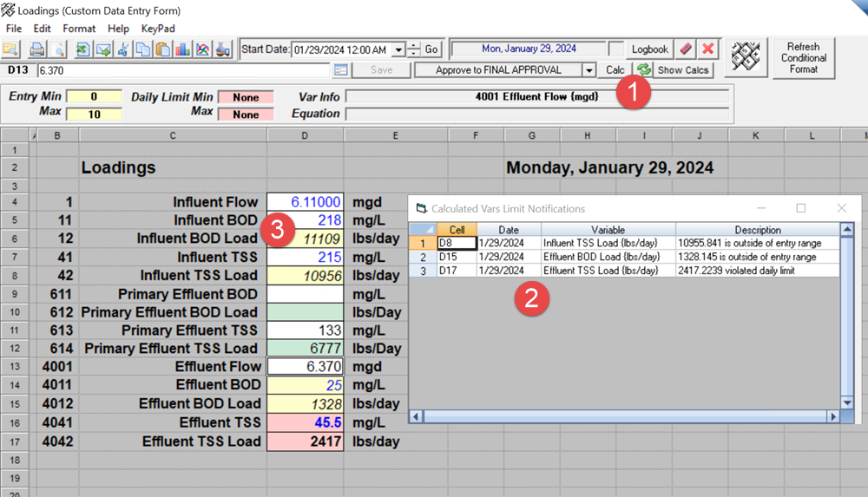Click the line graph icon
The width and height of the screenshot is (868, 497).
[203, 49]
